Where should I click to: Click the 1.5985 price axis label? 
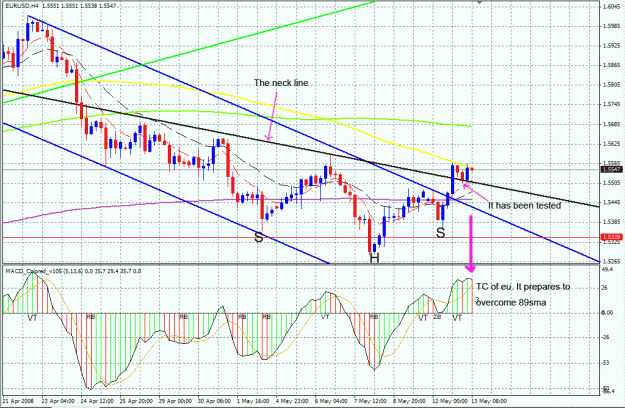point(611,26)
